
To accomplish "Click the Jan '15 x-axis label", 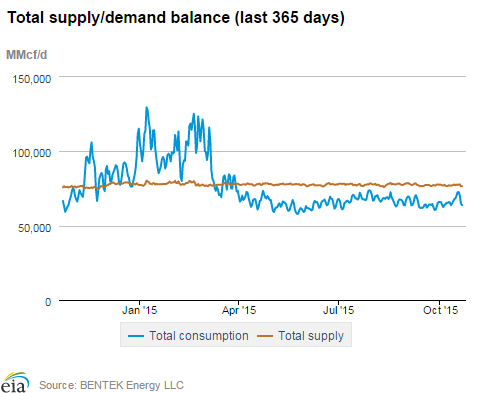I will 139,310.
